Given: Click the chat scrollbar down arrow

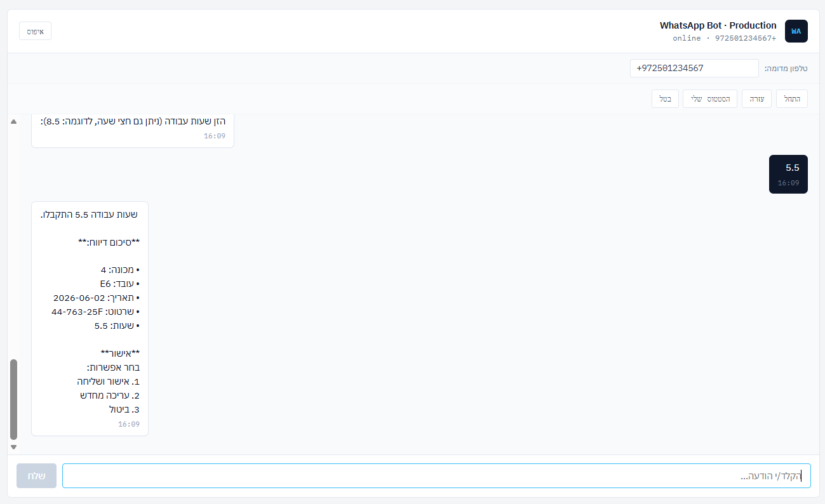Looking at the screenshot, I should pos(14,447).
